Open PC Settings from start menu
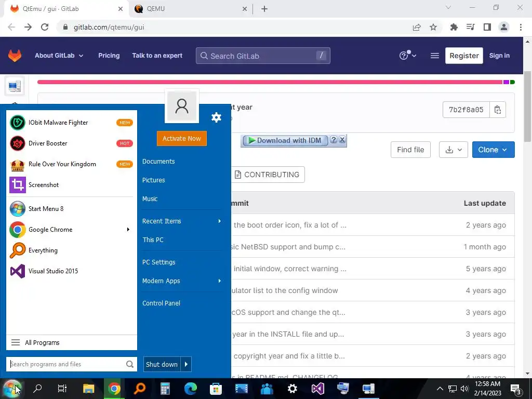Screen dimensions: 532x399 [x=159, y=262]
